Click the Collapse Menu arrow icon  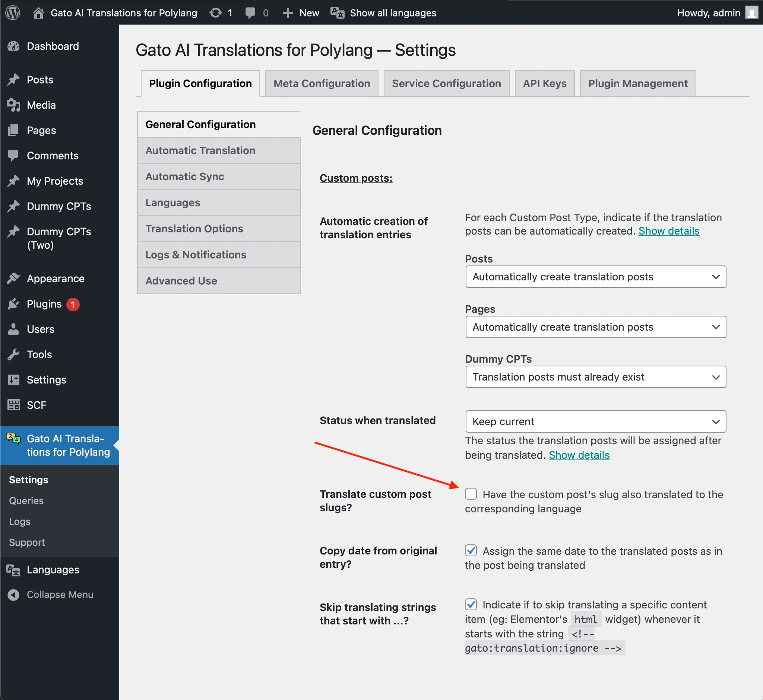pos(14,595)
